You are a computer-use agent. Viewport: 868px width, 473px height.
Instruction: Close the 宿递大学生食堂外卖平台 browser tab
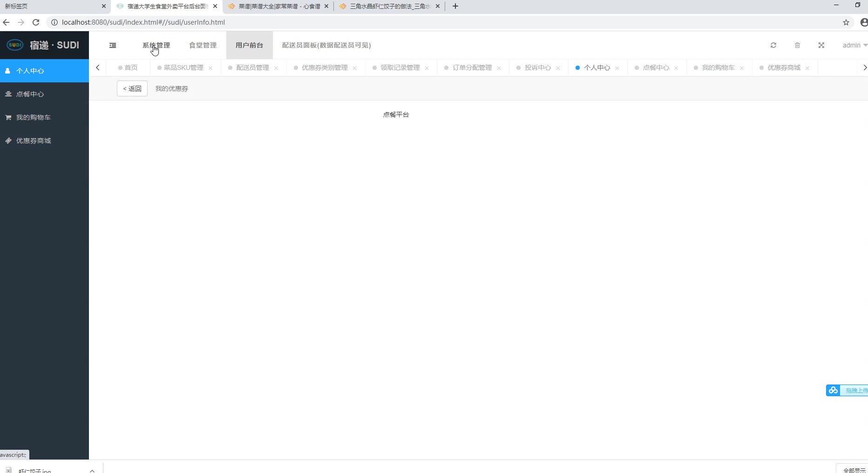click(x=215, y=6)
